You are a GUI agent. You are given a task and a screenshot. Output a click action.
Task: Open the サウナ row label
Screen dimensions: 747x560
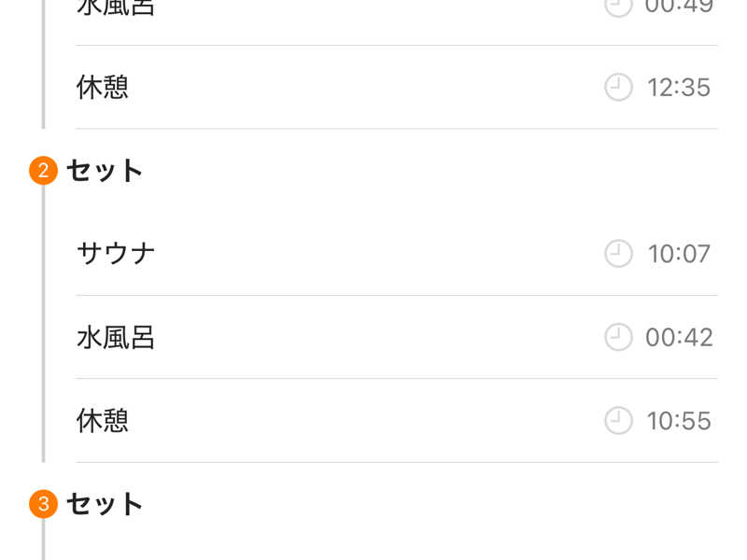tap(116, 254)
